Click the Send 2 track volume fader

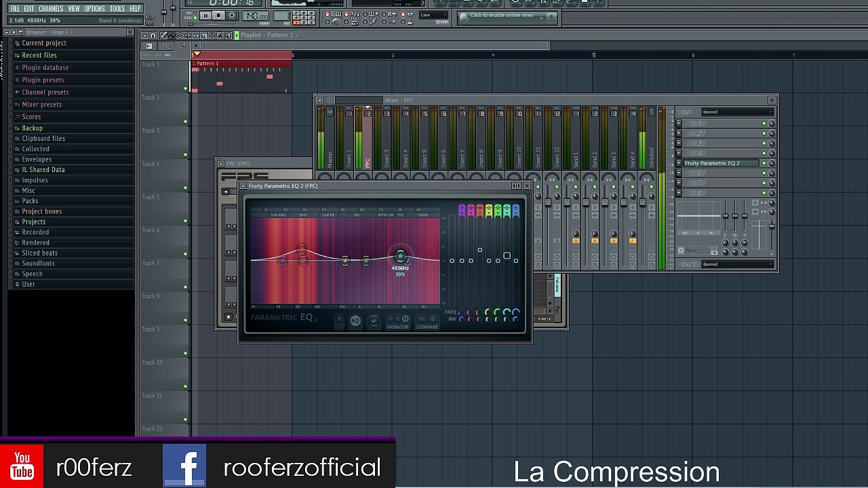click(586, 202)
